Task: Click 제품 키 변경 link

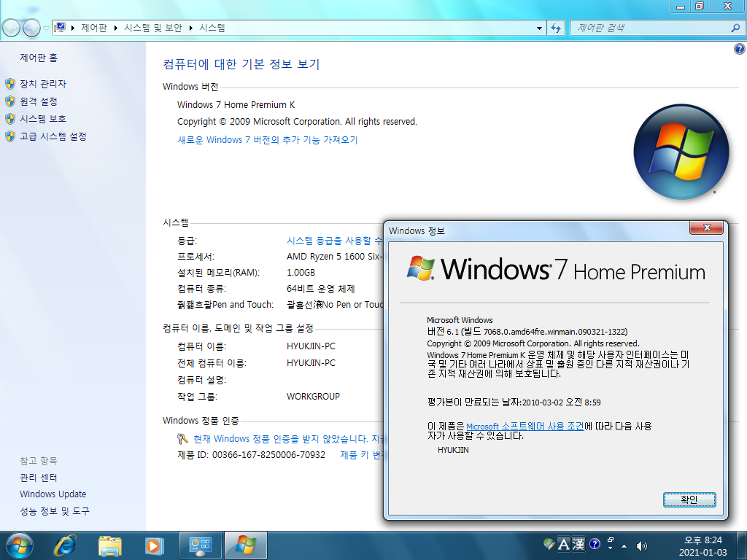Action: click(361, 455)
